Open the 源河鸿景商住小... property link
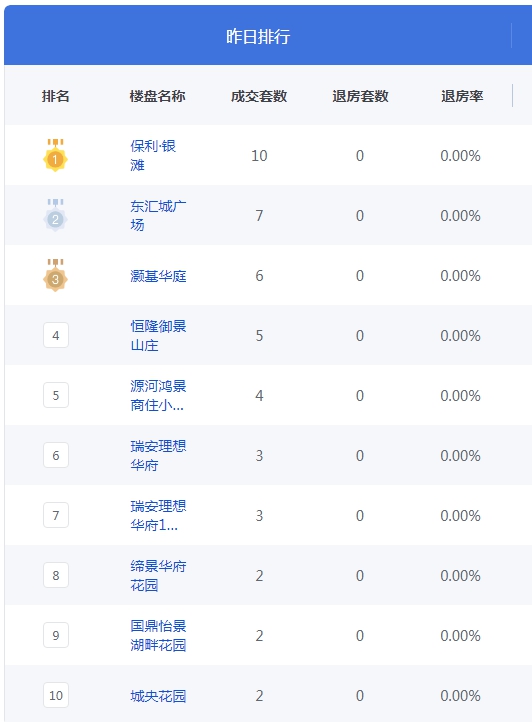Screen dimensions: 532x722 158,395
